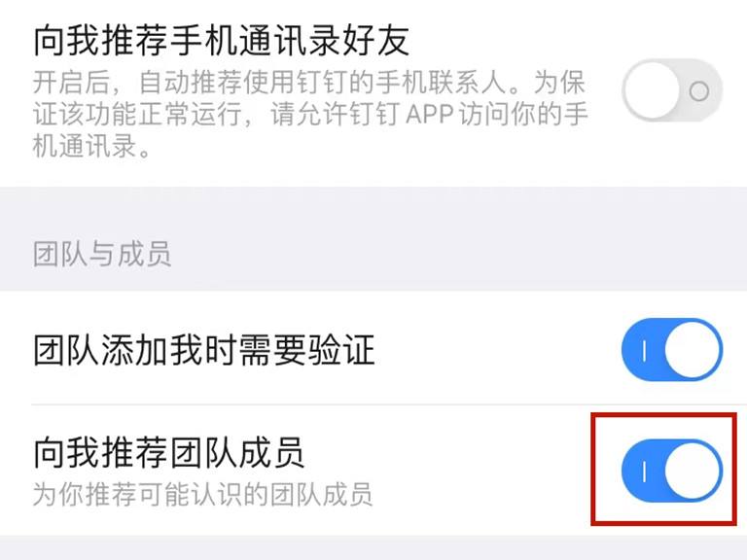Click 为你推荐可能认识的团队成员 subtitle
The width and height of the screenshot is (747, 560).
coord(202,494)
